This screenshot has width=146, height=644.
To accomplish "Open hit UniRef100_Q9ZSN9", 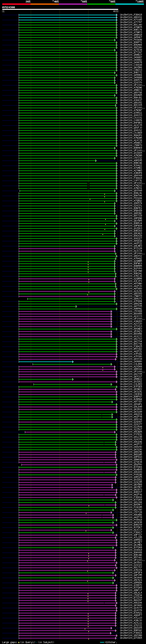I will [131, 636].
